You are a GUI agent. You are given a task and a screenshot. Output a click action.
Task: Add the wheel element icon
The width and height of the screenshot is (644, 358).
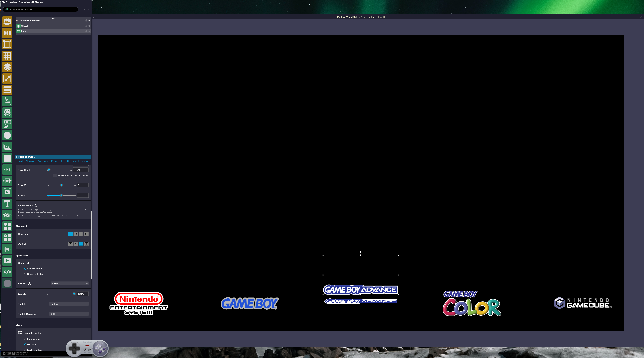[x=7, y=283]
